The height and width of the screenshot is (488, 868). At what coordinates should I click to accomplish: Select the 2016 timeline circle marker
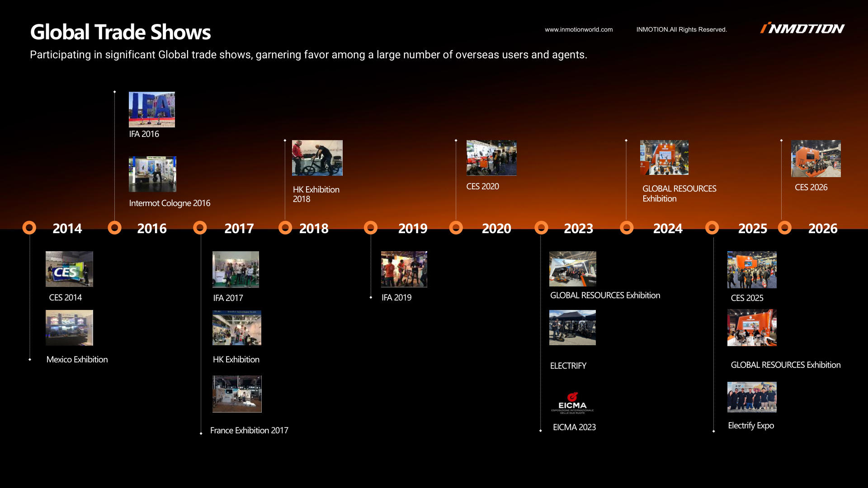click(115, 228)
